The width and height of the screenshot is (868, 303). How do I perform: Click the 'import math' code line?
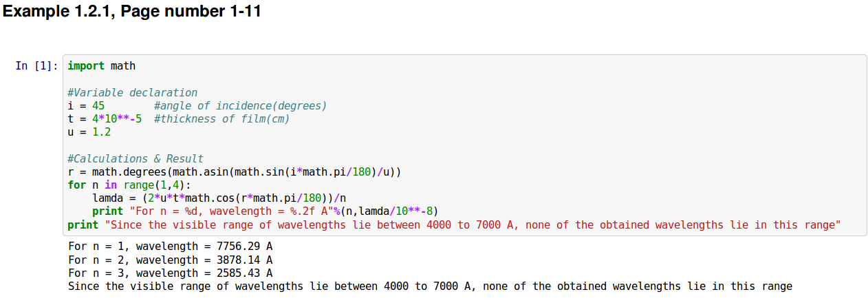(102, 66)
